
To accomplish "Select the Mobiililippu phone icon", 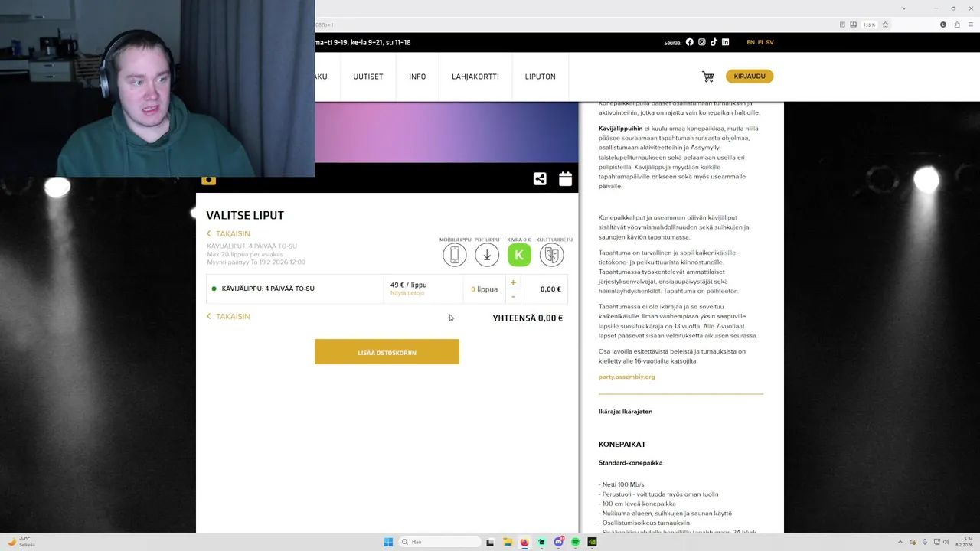I will [x=454, y=255].
